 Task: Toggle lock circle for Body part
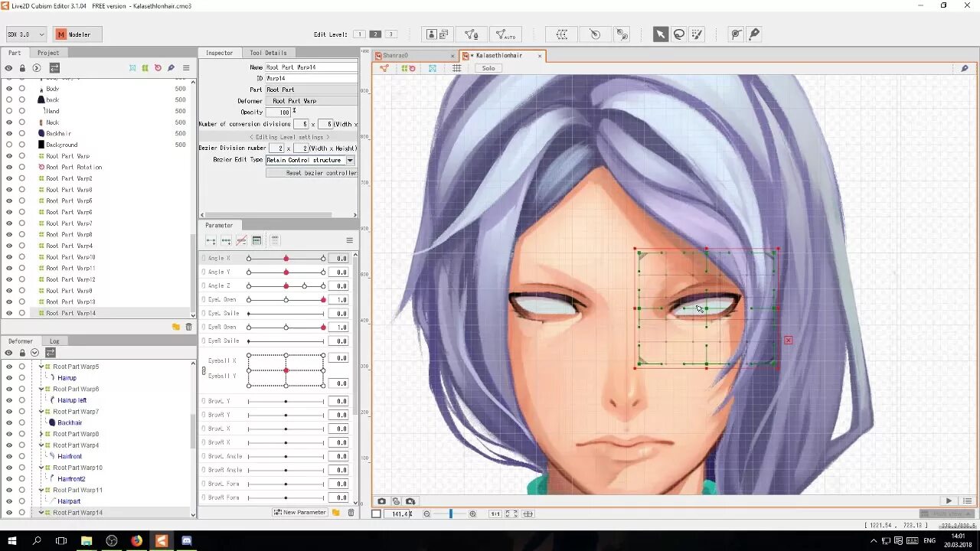(x=21, y=89)
